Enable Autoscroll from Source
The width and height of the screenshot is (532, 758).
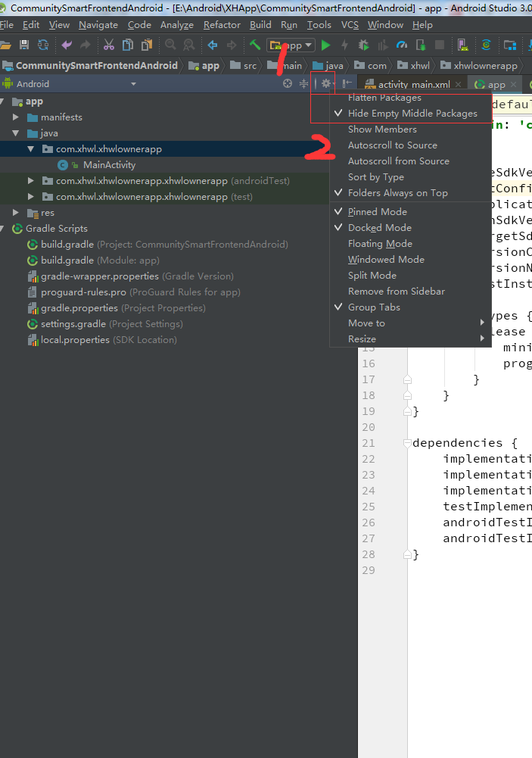coord(410,161)
